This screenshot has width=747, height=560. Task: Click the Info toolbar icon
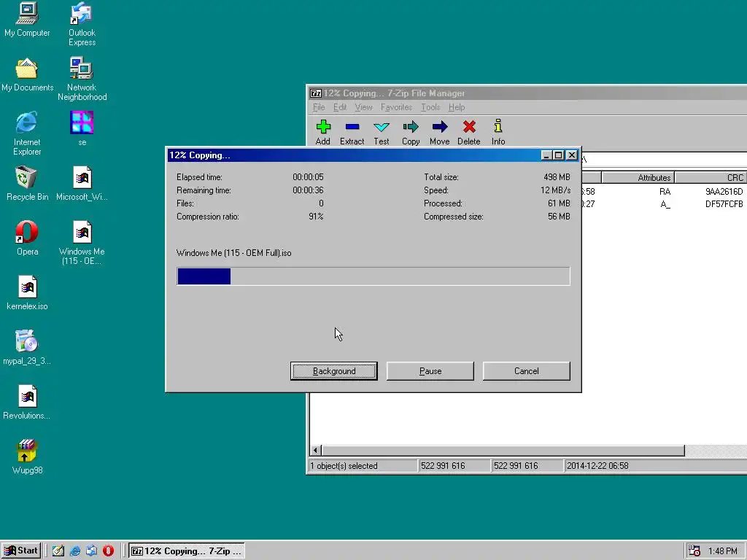(x=498, y=132)
